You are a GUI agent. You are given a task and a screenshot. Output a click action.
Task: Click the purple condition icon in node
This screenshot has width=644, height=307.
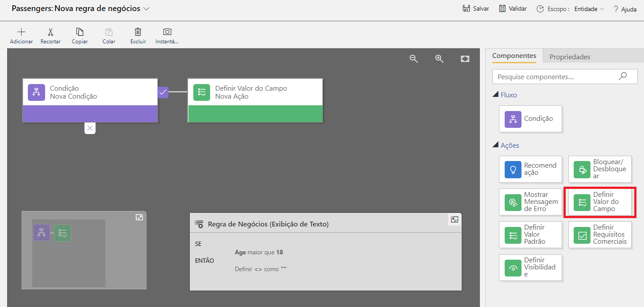click(x=36, y=92)
